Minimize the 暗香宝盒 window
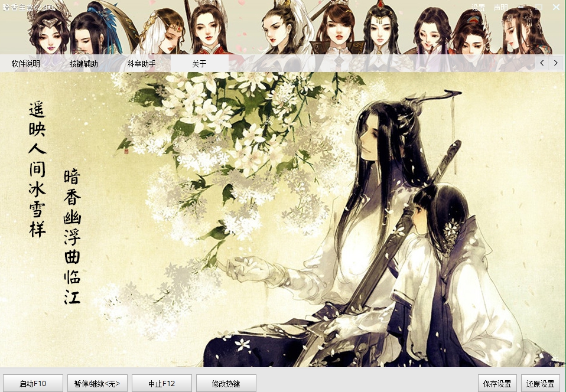Screen dimensions: 566x392 pos(521,7)
